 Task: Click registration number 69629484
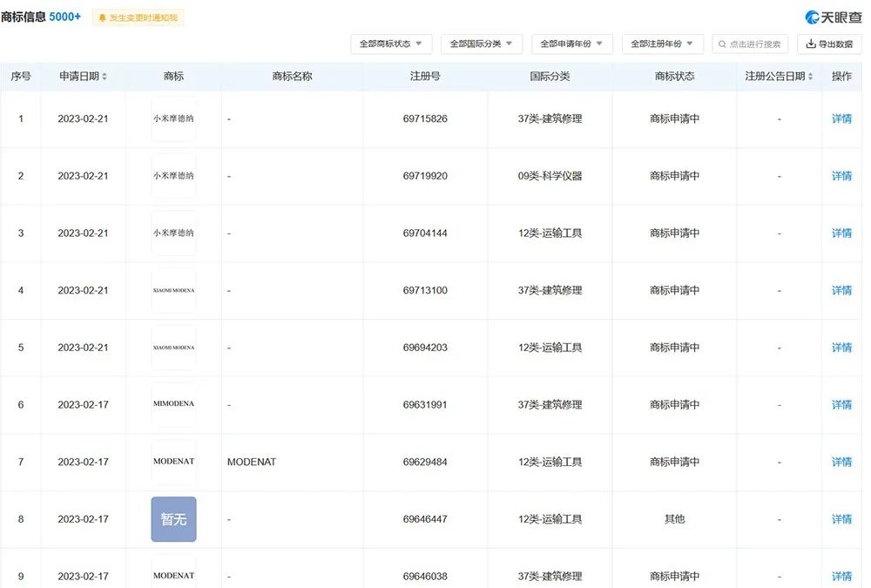coord(425,462)
